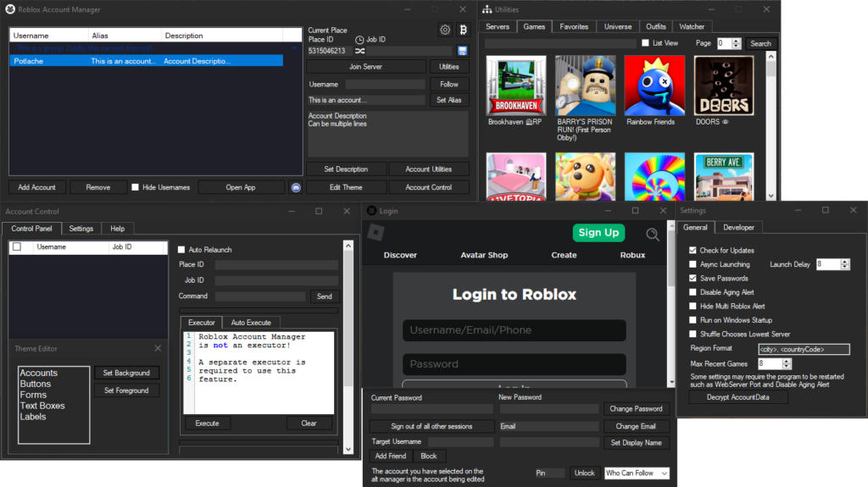Click the round blue icon beside Open App

click(296, 188)
